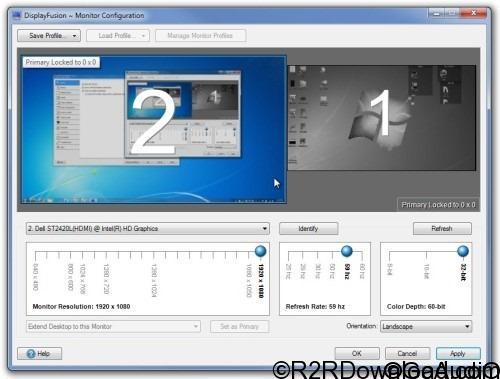
Task: Open the Dell ST2420L monitor selector dropdown
Action: 148,229
